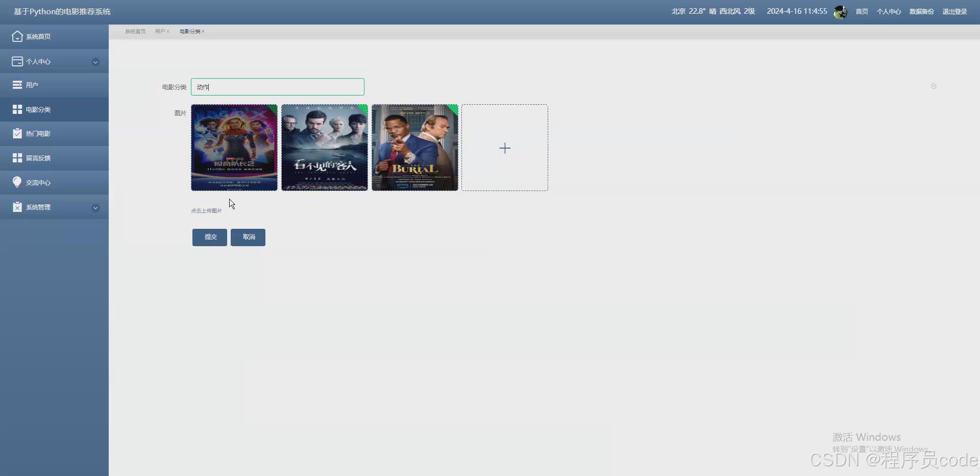Click the 取消 cancel button
Image resolution: width=980 pixels, height=476 pixels.
coord(248,237)
